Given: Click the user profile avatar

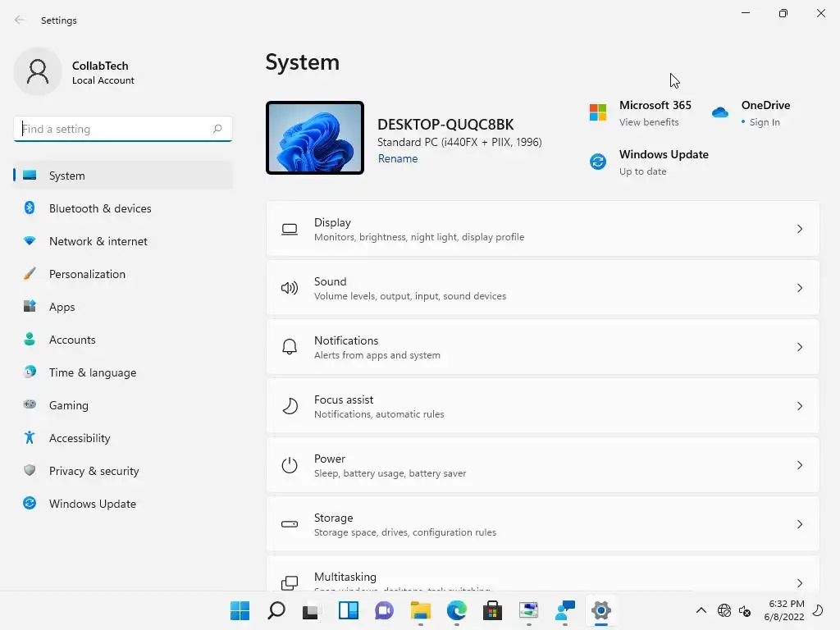Looking at the screenshot, I should pyautogui.click(x=38, y=71).
